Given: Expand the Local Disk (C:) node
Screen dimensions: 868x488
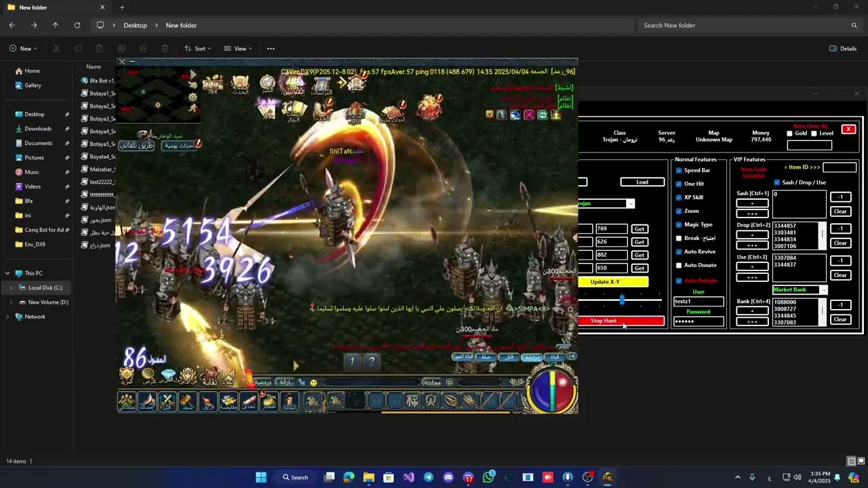Looking at the screenshot, I should 11,287.
